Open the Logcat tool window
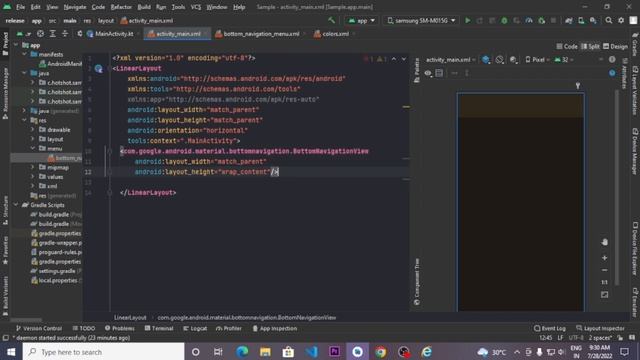640x360 pixels. [195, 328]
